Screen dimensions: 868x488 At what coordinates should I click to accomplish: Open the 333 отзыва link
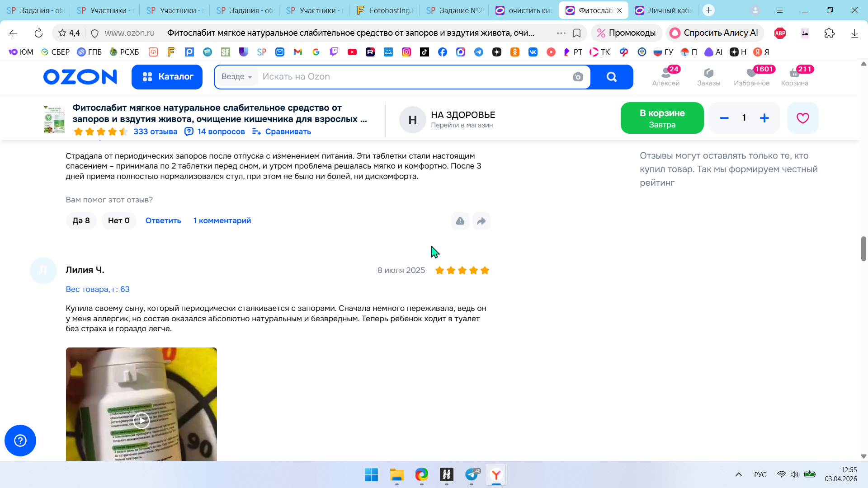pyautogui.click(x=155, y=131)
